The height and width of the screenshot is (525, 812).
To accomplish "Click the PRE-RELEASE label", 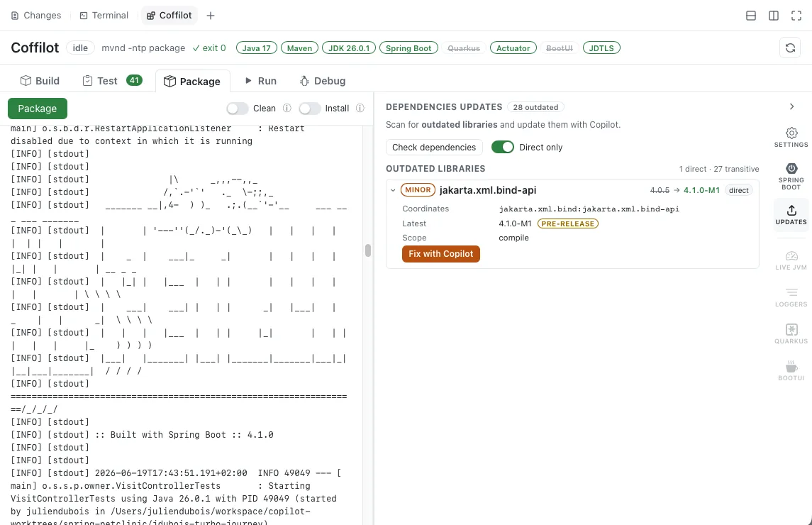I will click(567, 224).
